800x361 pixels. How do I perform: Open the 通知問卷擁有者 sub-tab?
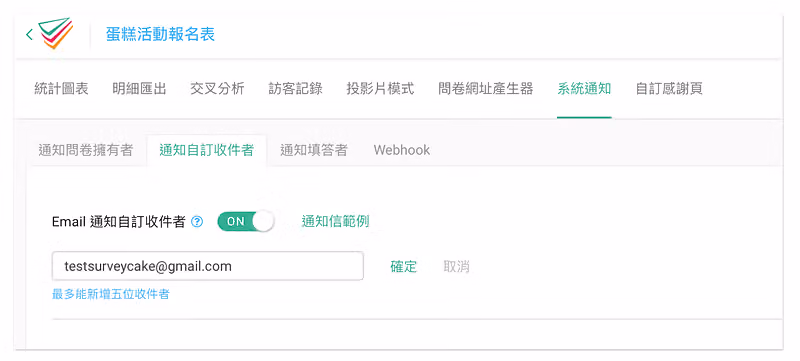(x=86, y=150)
